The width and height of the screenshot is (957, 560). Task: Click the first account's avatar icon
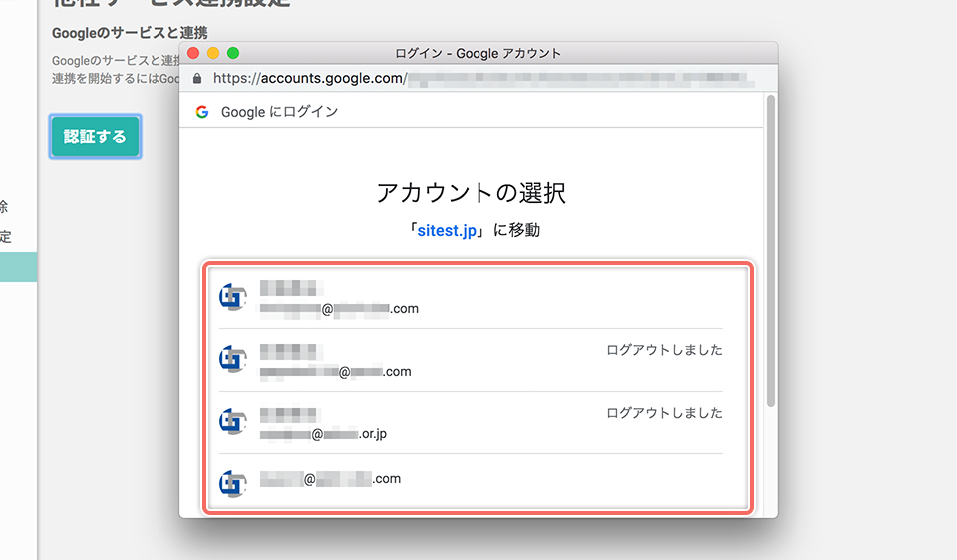(x=233, y=297)
